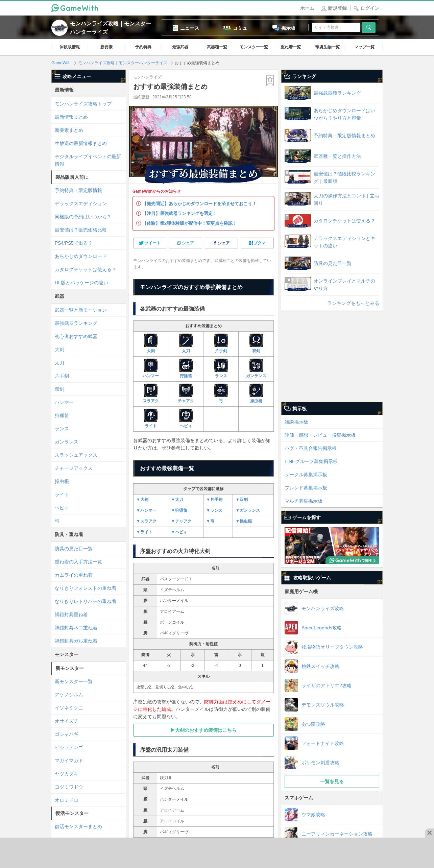Click 大剣のおすすめ装備はこちら button
The width and height of the screenshot is (434, 868).
(x=203, y=730)
